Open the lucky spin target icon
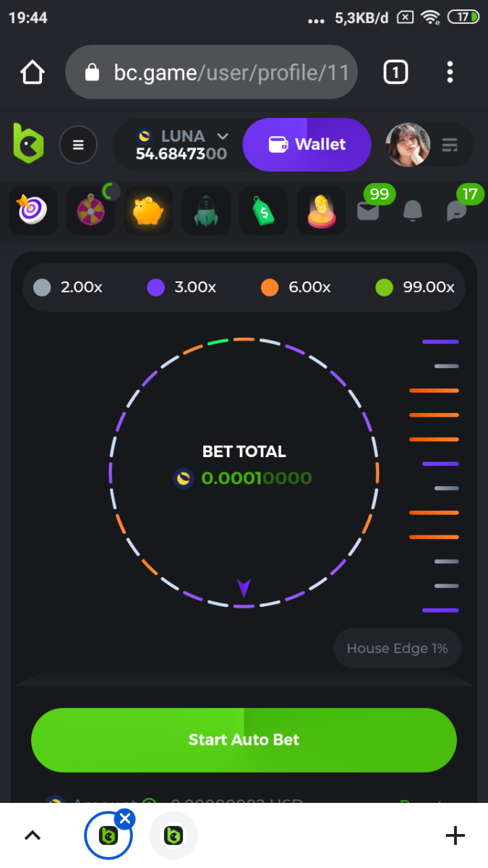This screenshot has width=488, height=868. tap(33, 210)
